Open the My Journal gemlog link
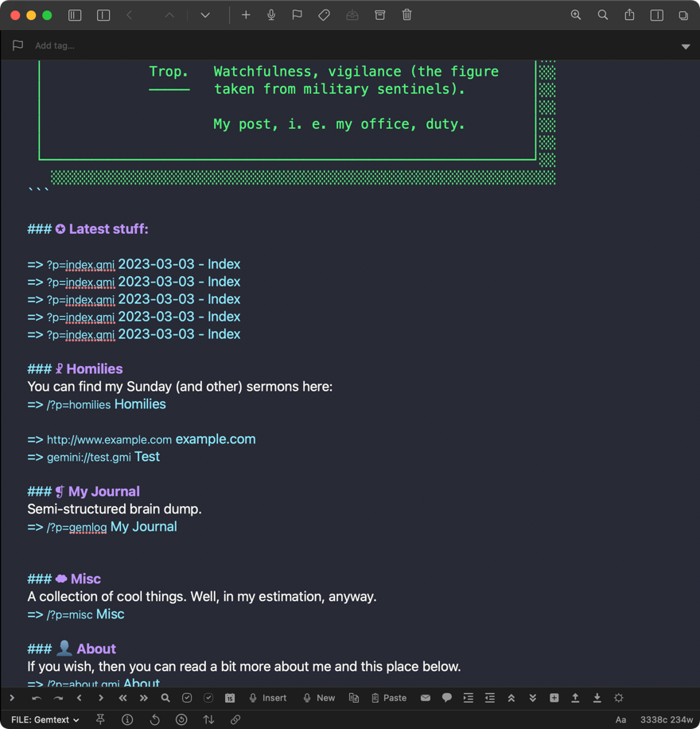This screenshot has width=700, height=729. coord(103,527)
